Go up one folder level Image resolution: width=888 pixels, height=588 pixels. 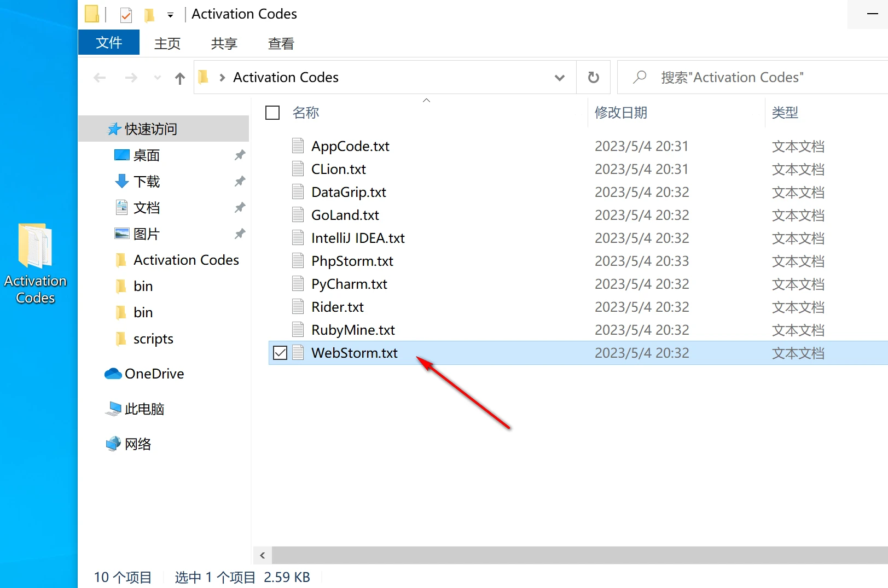(x=180, y=78)
